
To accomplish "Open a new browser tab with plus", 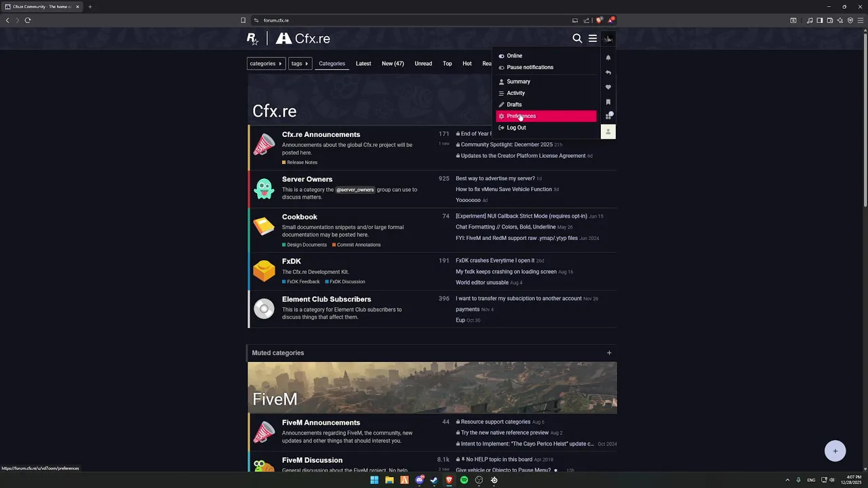I will point(90,7).
